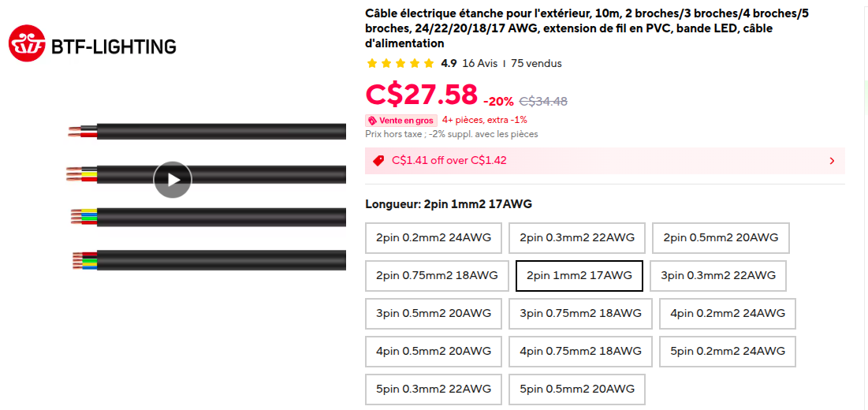Open the 16 Avis reviews link
This screenshot has height=410, width=868.
pyautogui.click(x=480, y=64)
